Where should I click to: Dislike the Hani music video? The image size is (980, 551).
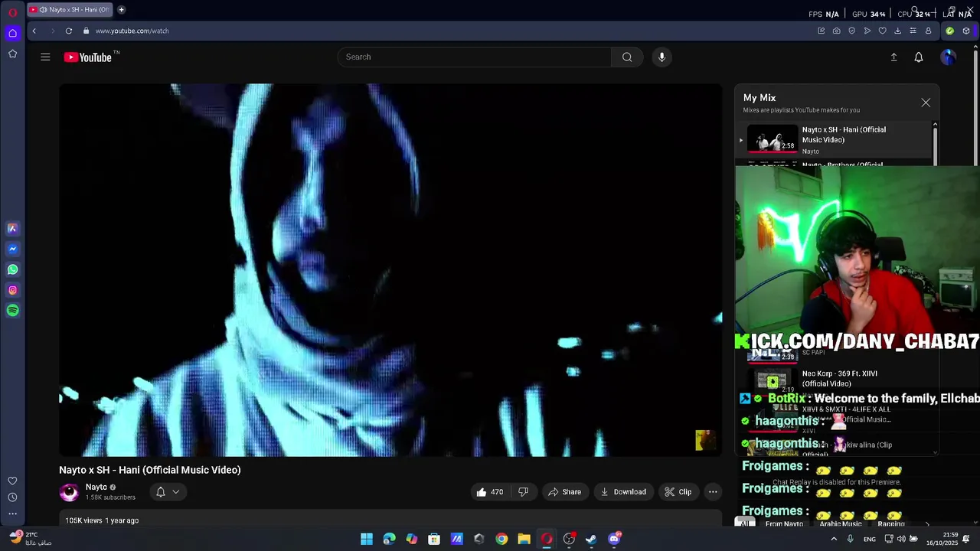click(523, 492)
